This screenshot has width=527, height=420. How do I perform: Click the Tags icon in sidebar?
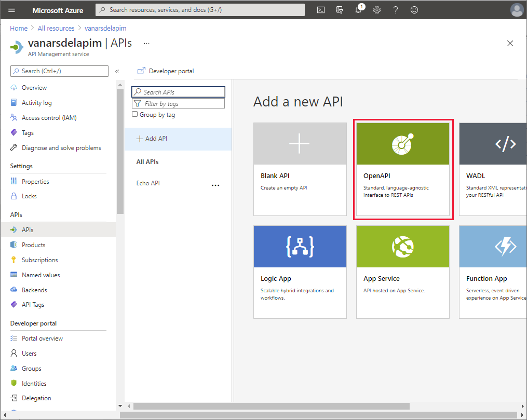[x=14, y=132]
